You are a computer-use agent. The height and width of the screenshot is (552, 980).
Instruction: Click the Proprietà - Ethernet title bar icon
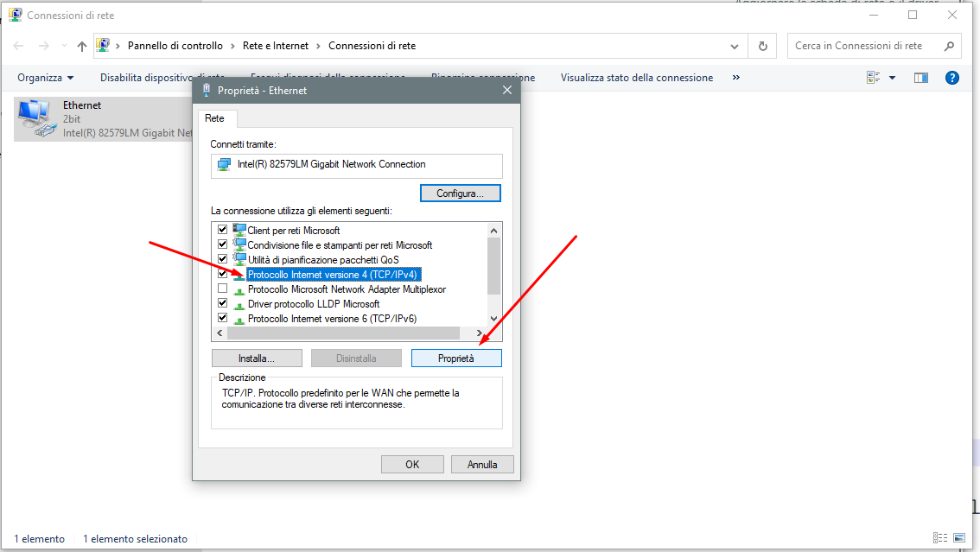[x=207, y=90]
